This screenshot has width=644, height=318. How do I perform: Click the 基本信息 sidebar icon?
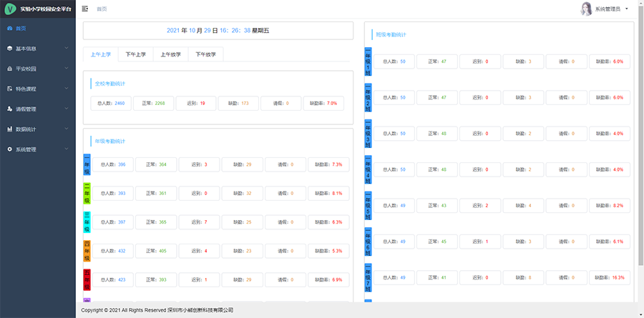click(9, 49)
